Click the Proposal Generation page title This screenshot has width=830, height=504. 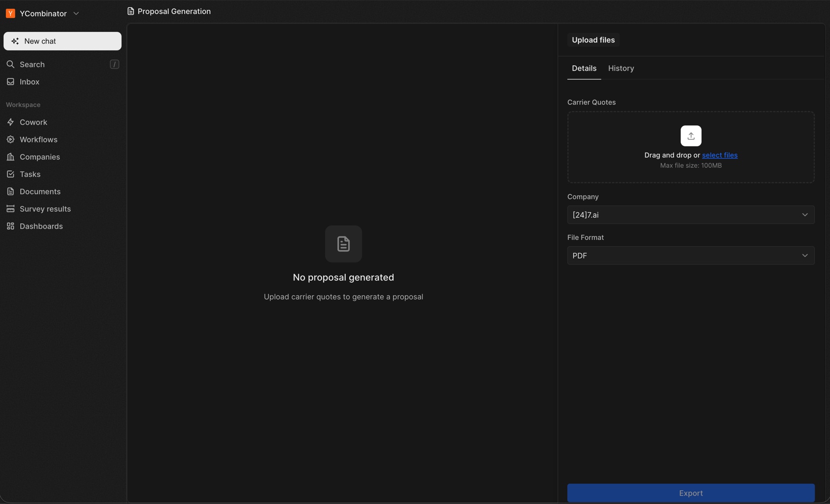[174, 11]
